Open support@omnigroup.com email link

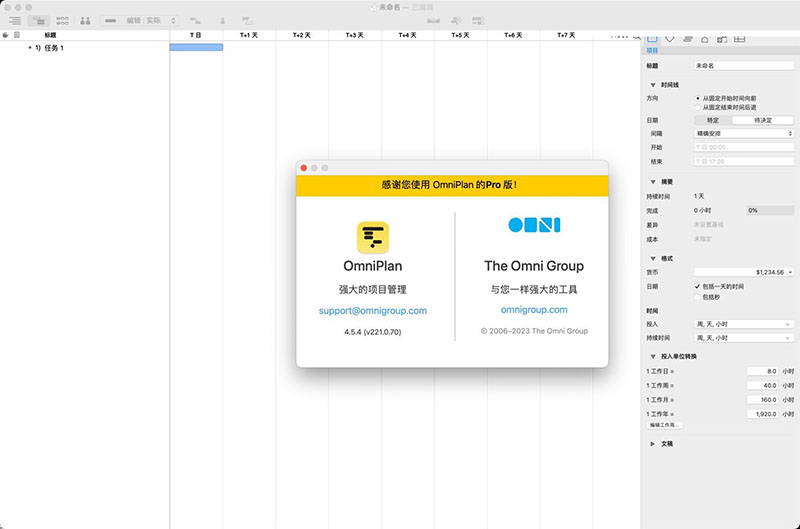373,311
